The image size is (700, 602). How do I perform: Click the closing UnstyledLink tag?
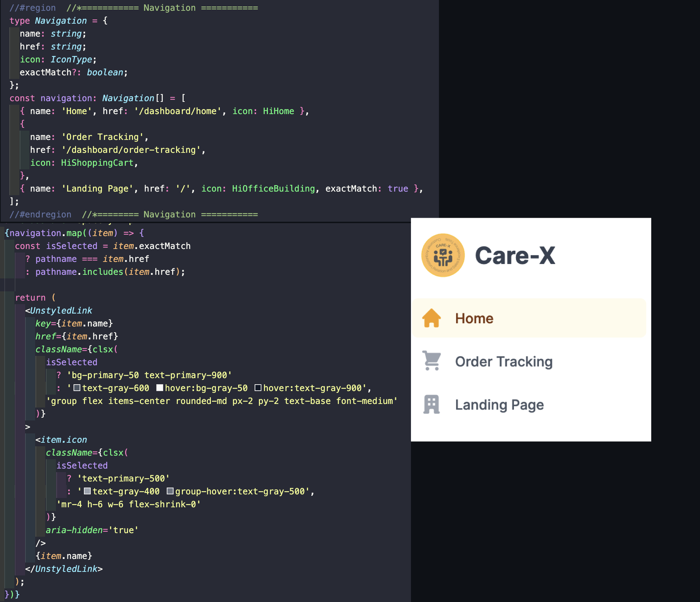point(64,569)
